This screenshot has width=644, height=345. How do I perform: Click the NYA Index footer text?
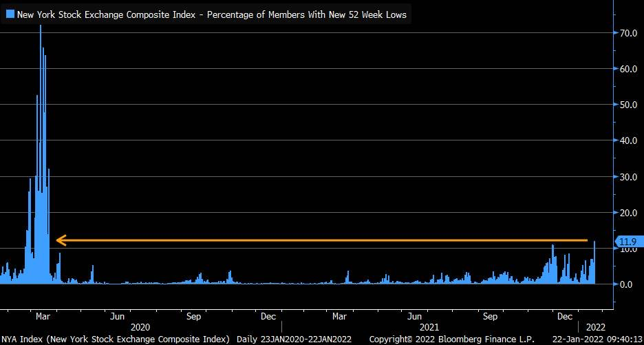tap(116, 339)
